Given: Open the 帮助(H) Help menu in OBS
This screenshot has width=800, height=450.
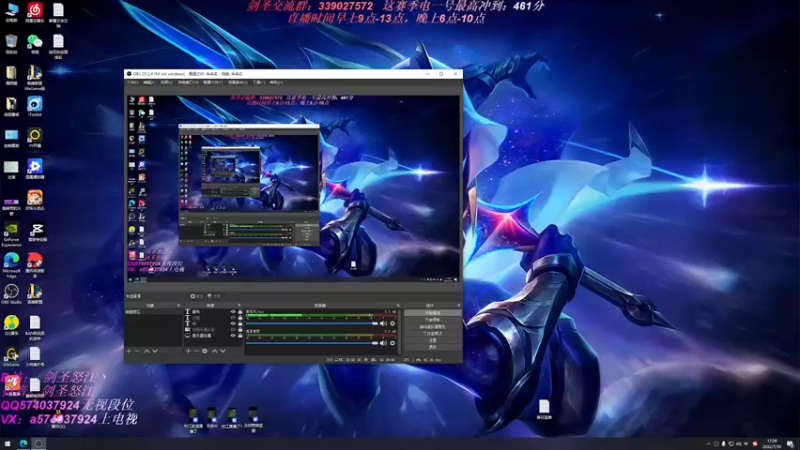Looking at the screenshot, I should coord(276,82).
